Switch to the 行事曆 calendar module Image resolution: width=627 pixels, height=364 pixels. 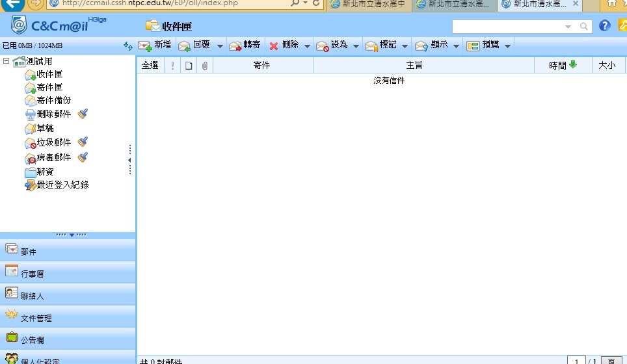click(68, 272)
